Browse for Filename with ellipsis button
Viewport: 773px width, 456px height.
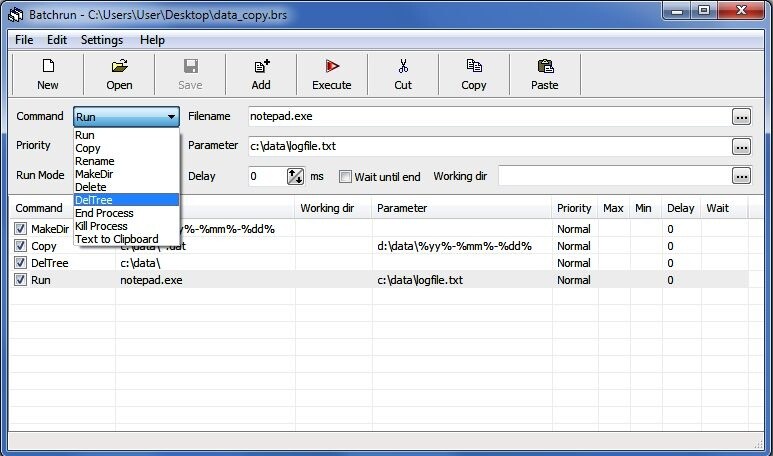pos(741,117)
